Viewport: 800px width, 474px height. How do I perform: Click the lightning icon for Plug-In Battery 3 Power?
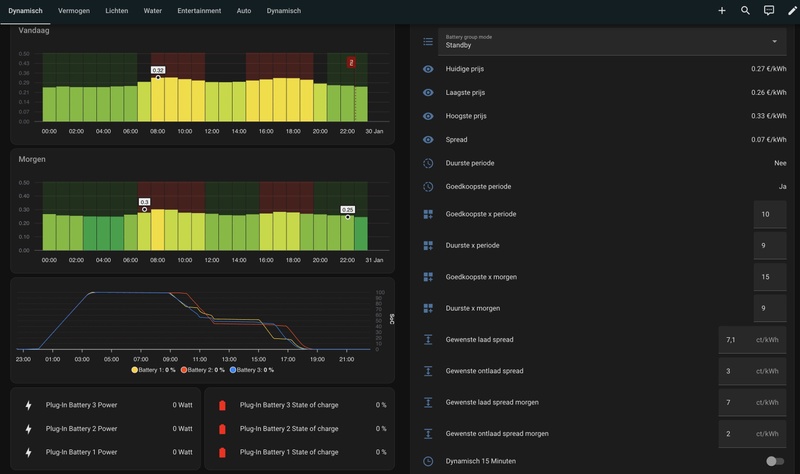pyautogui.click(x=28, y=405)
